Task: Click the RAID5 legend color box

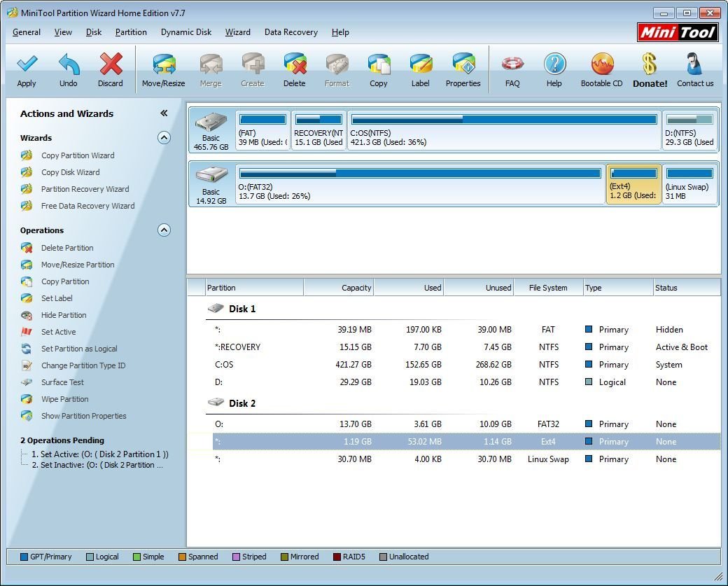Action: point(337,557)
